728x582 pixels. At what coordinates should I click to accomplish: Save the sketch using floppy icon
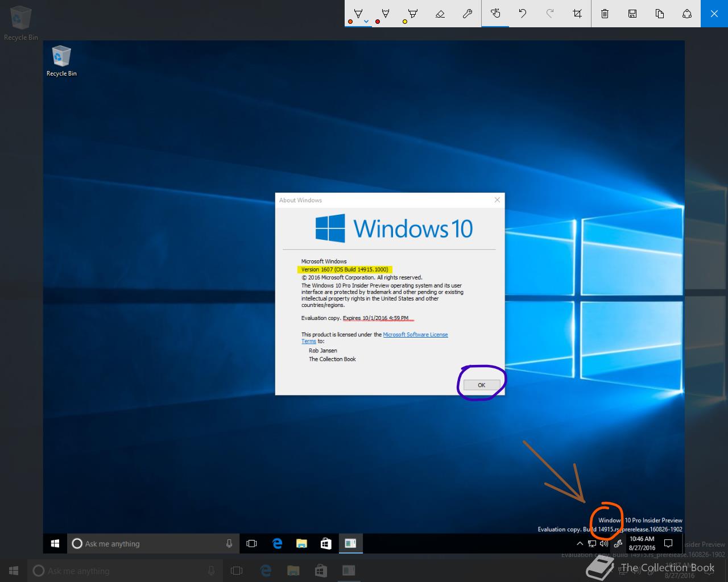click(632, 14)
